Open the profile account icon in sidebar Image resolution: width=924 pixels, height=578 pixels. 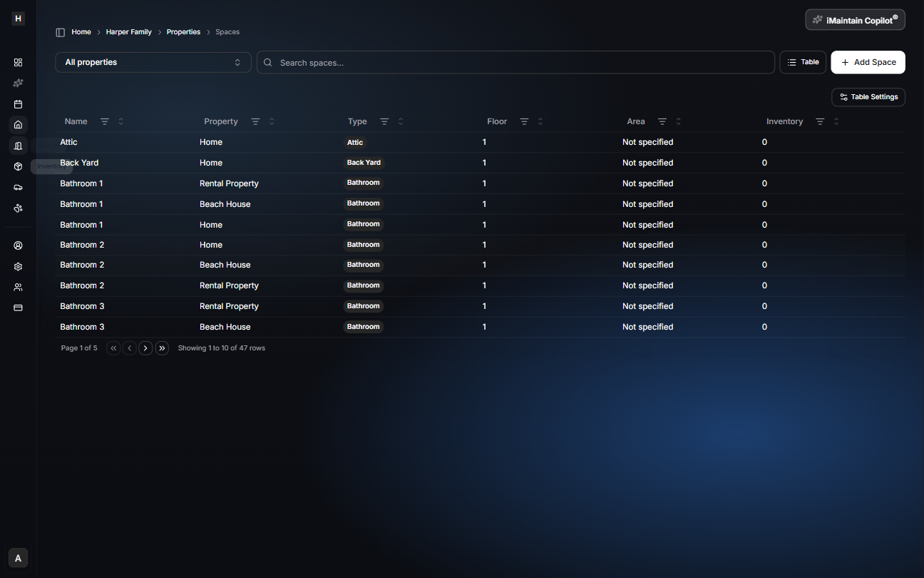pos(18,245)
